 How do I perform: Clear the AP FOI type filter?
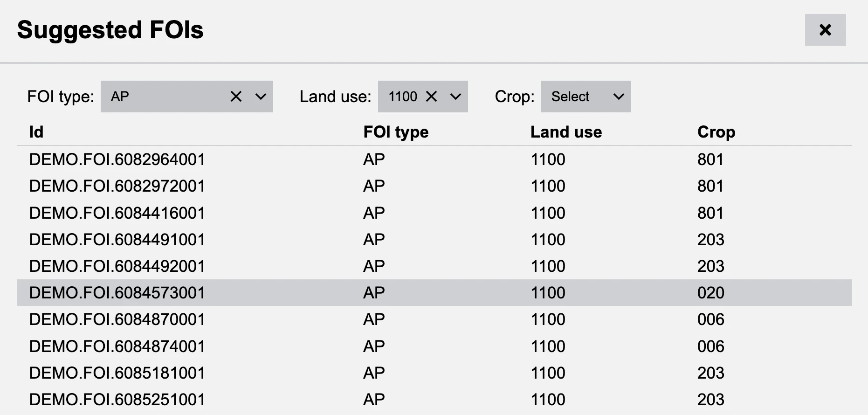click(236, 97)
